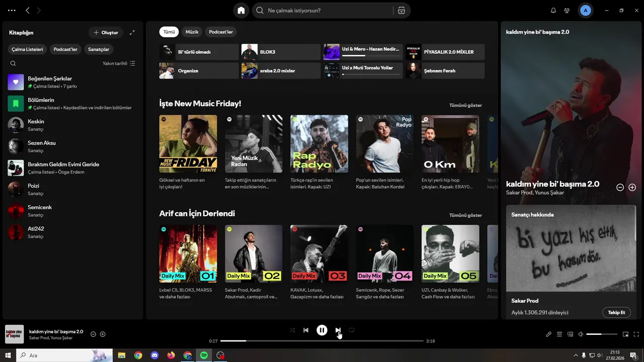Open the three-dot app menu
This screenshot has height=362, width=644.
(x=12, y=11)
